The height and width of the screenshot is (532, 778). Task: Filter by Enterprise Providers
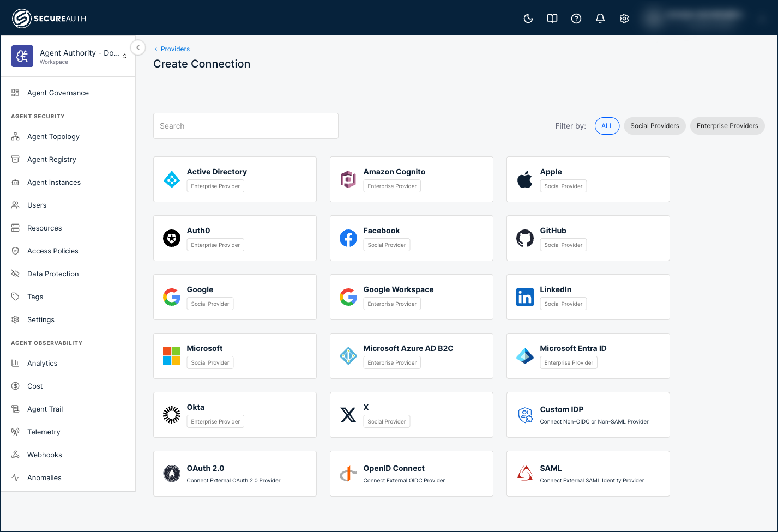[727, 126]
